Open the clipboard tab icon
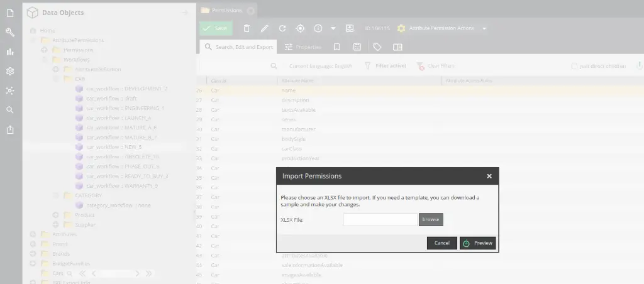This screenshot has height=284, width=644. click(x=357, y=47)
